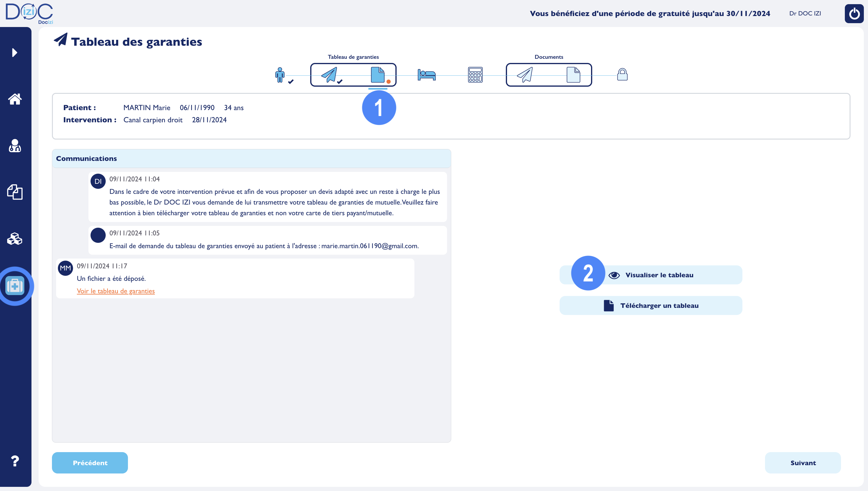868x491 pixels.
Task: Click the Dr DOC IZI user name
Action: (x=805, y=13)
